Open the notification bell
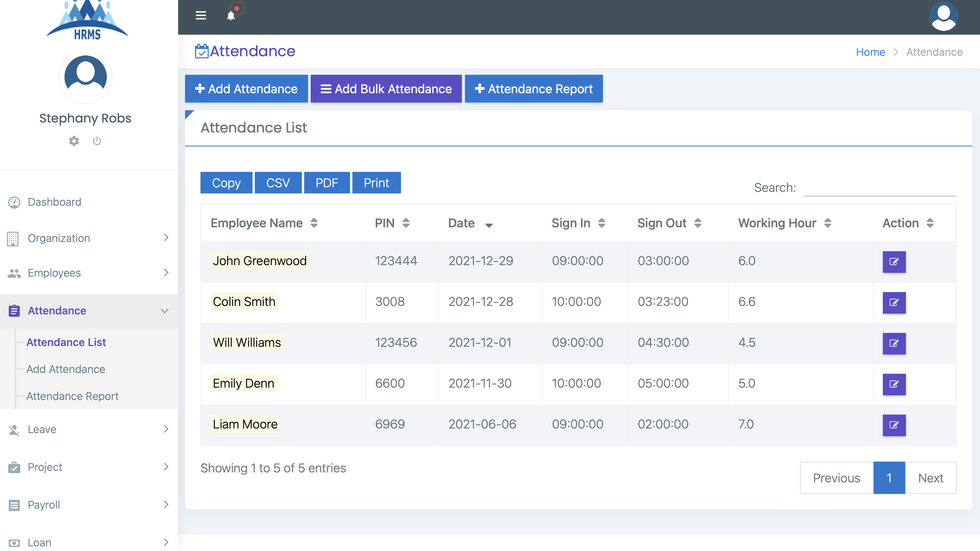Screen dimensions: 980x551 pos(231,15)
